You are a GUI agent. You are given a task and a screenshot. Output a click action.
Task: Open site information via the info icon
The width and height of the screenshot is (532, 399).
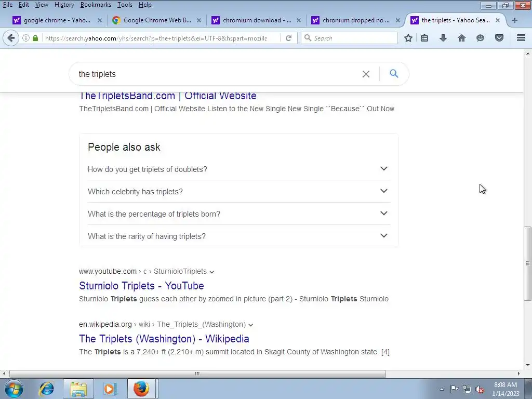(x=26, y=38)
